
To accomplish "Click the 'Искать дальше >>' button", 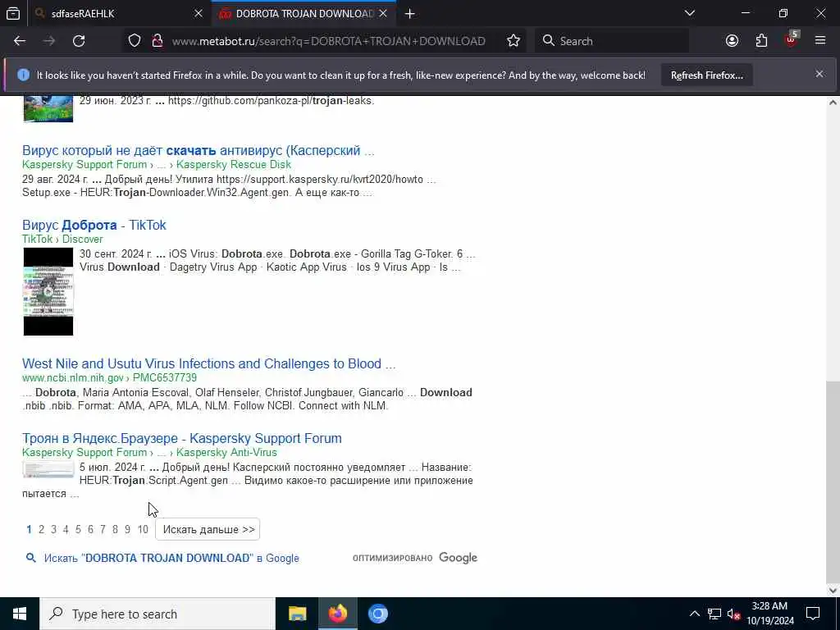I will 208,529.
